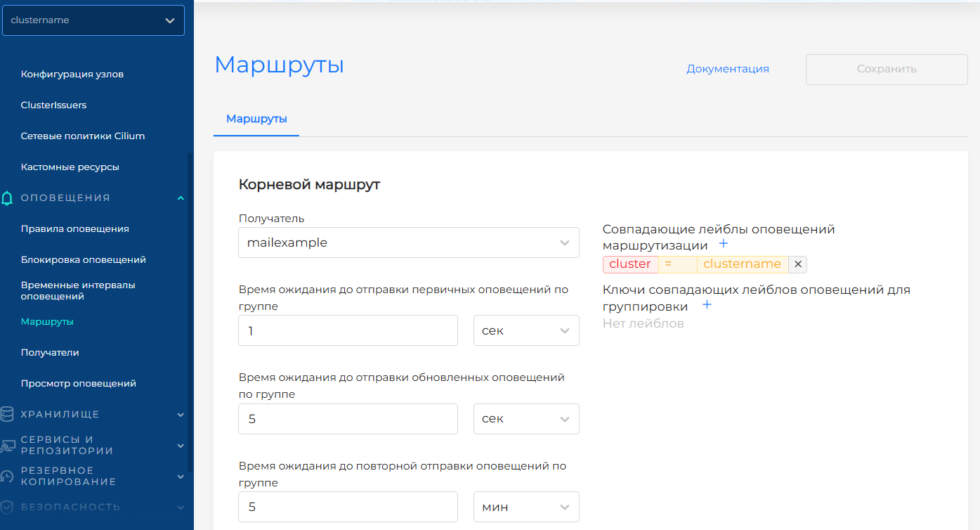The height and width of the screenshot is (530, 980).
Task: Change the initial wait time unit сек
Action: point(526,330)
